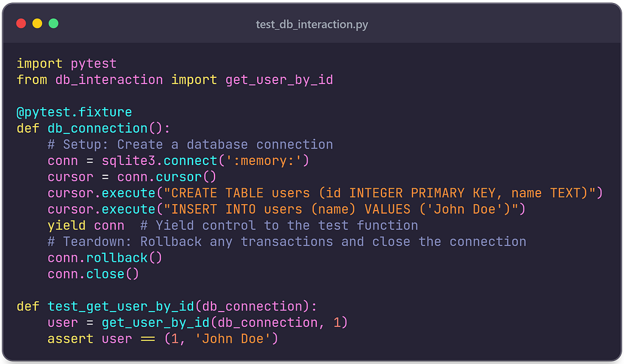Click test_get_user_by_id function name
The height and width of the screenshot is (364, 624).
(x=121, y=307)
